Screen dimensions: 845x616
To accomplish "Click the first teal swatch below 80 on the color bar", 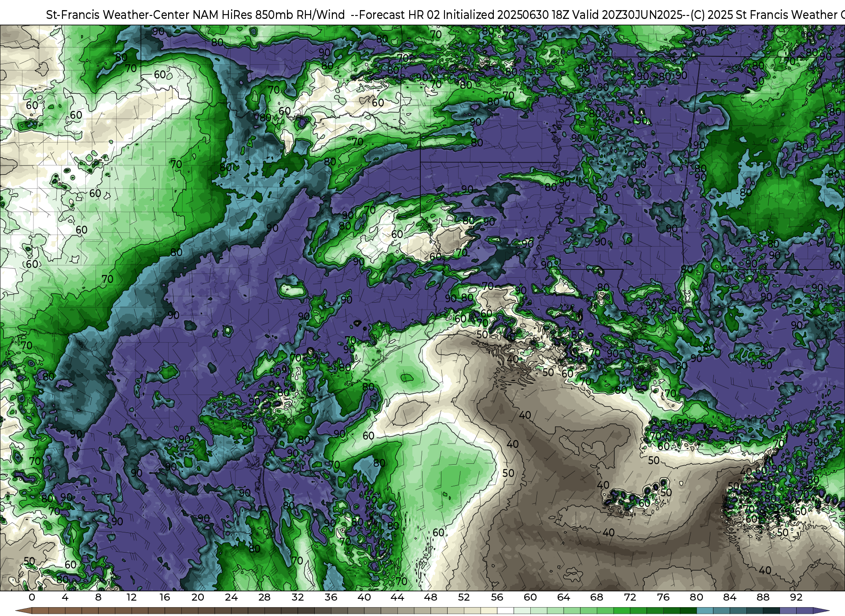I will tap(705, 611).
